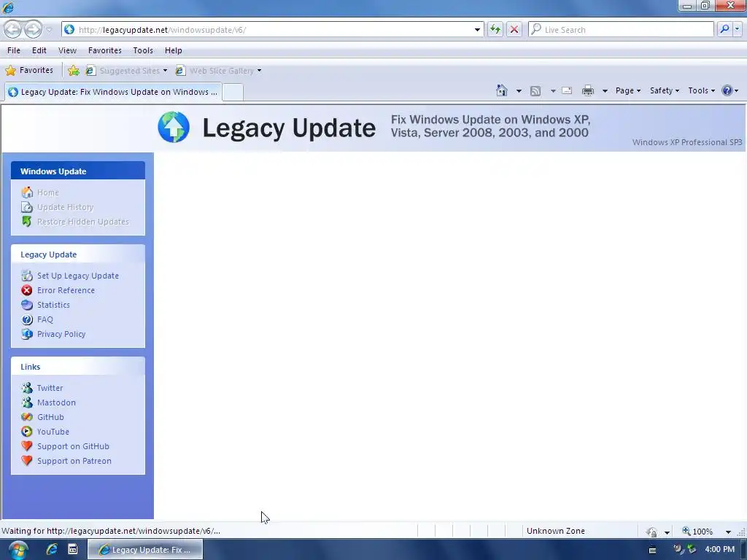Click the search magnifier button
The height and width of the screenshot is (560, 747).
(724, 29)
